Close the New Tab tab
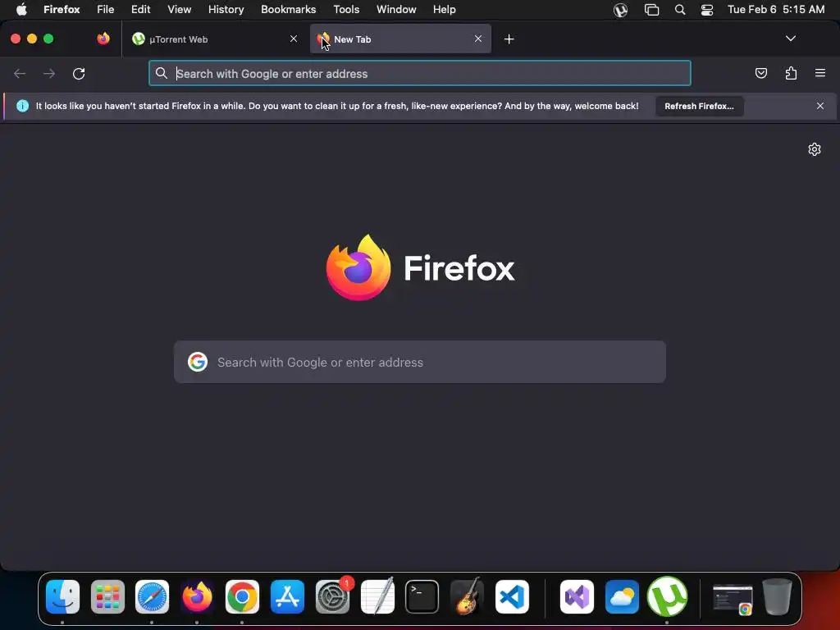 478,39
